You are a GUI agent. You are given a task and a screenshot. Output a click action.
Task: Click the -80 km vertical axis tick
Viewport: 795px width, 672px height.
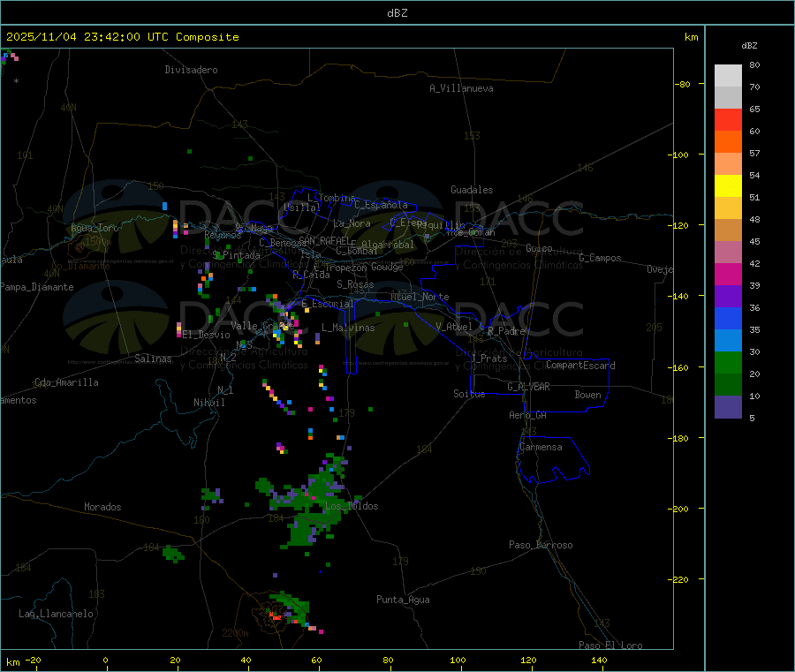point(681,84)
